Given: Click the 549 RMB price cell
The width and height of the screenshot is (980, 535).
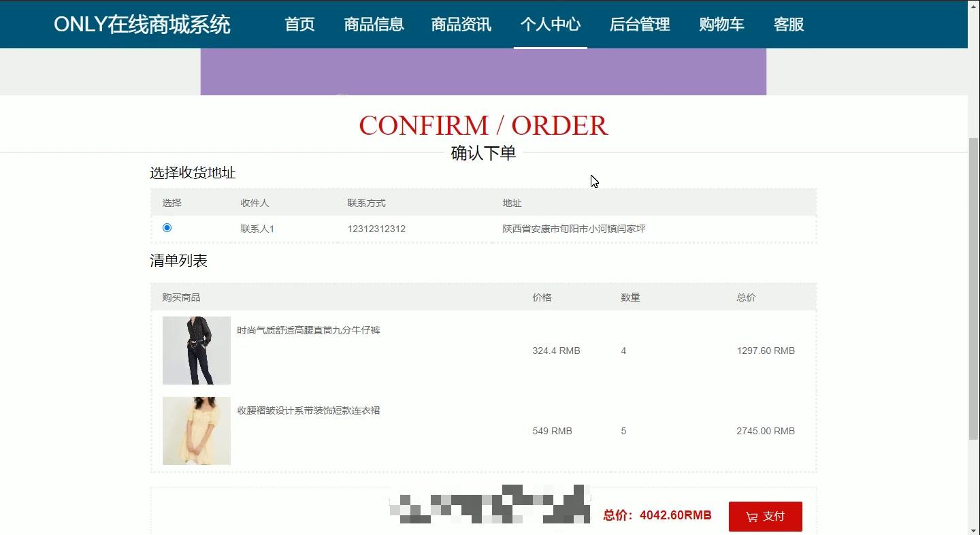Looking at the screenshot, I should [552, 431].
